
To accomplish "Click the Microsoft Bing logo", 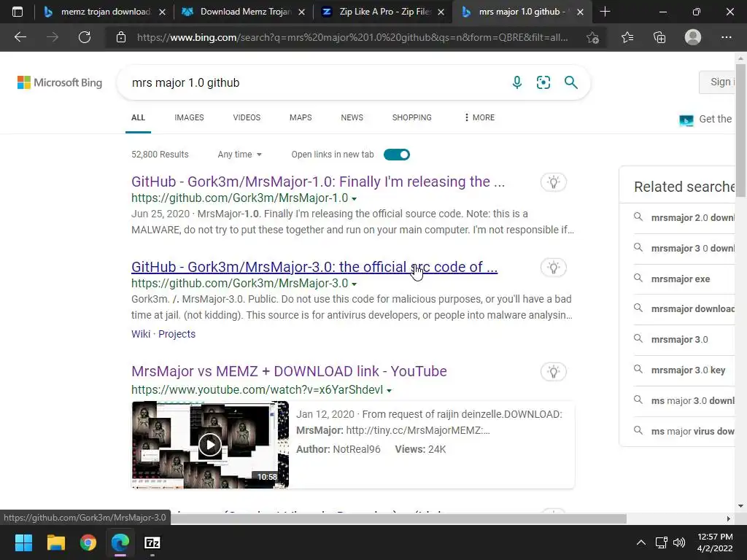I will click(60, 82).
